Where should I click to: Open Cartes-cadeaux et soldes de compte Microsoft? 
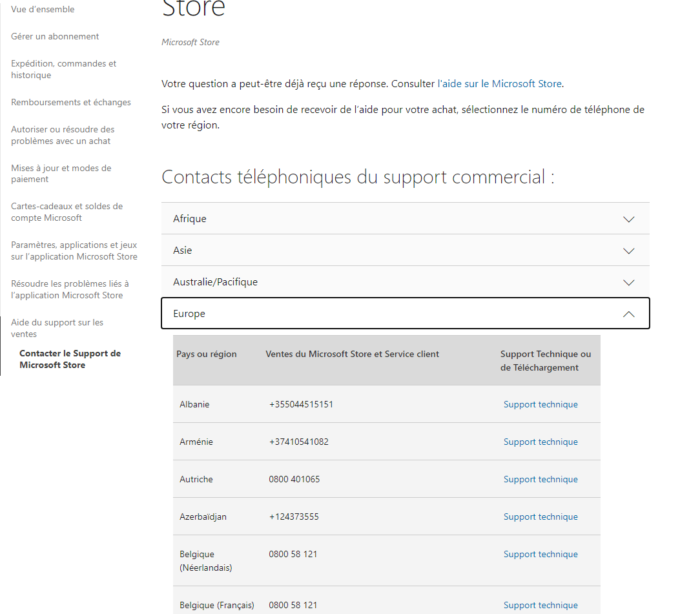(67, 212)
